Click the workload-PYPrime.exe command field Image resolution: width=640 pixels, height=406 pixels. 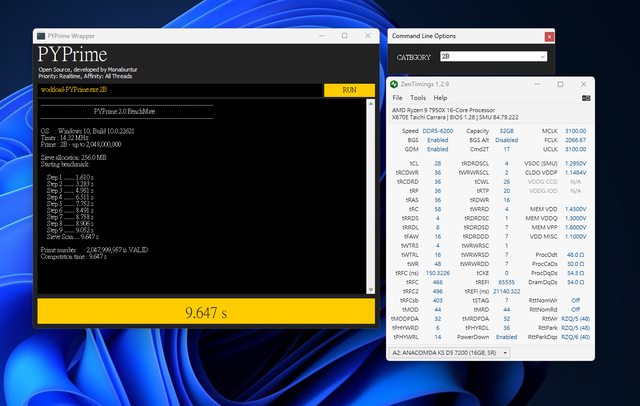tap(180, 90)
